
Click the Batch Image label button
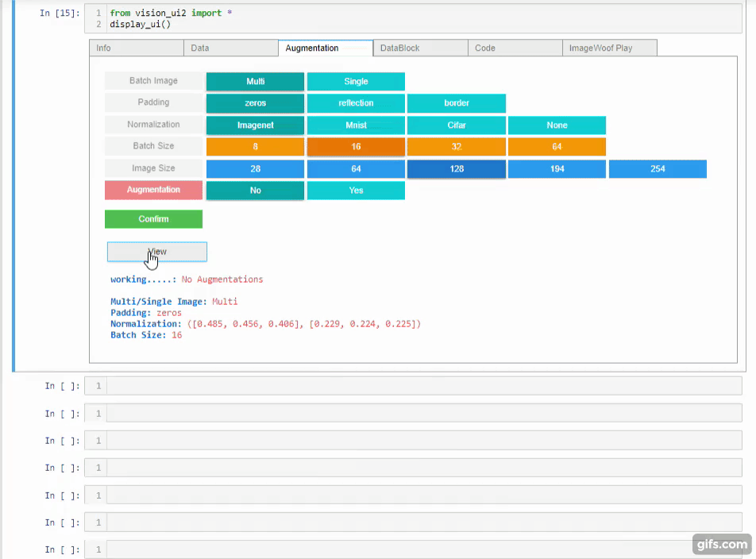[x=154, y=81]
